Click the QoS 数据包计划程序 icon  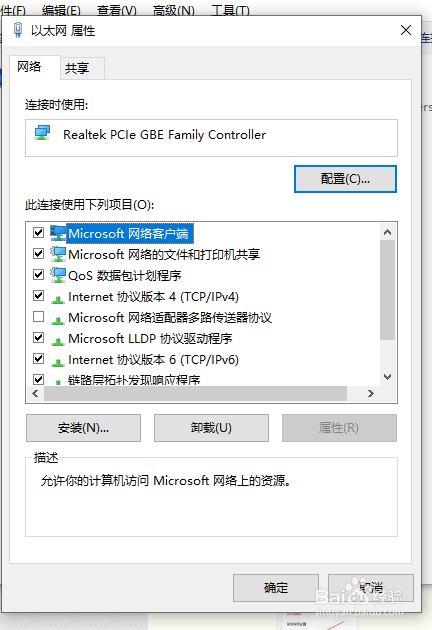point(58,275)
